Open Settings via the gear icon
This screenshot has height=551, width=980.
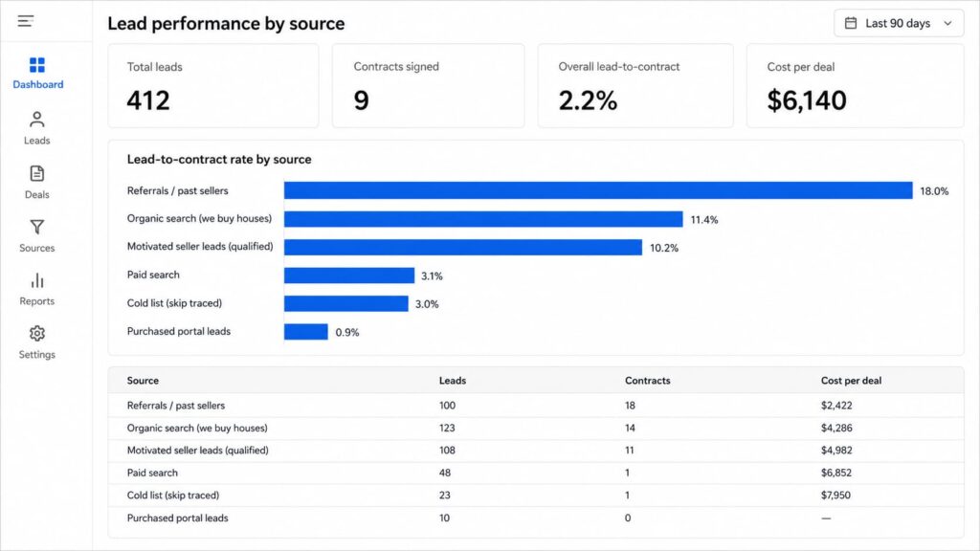[x=37, y=334]
